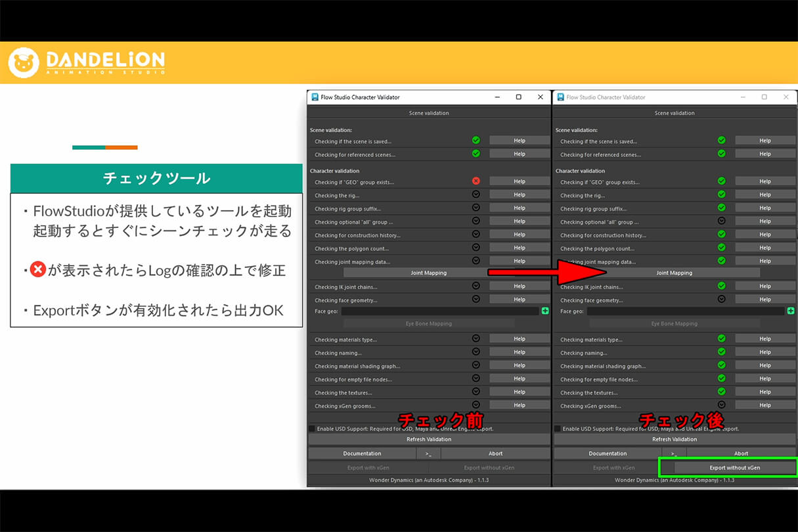Expand details for "Checking the rig" check
This screenshot has height=532, width=798.
click(477, 194)
